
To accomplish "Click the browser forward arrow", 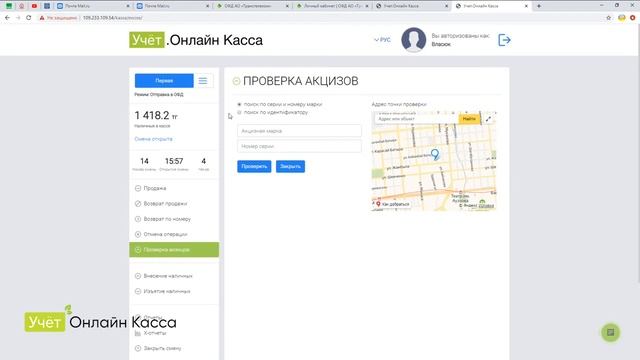I will (18, 18).
